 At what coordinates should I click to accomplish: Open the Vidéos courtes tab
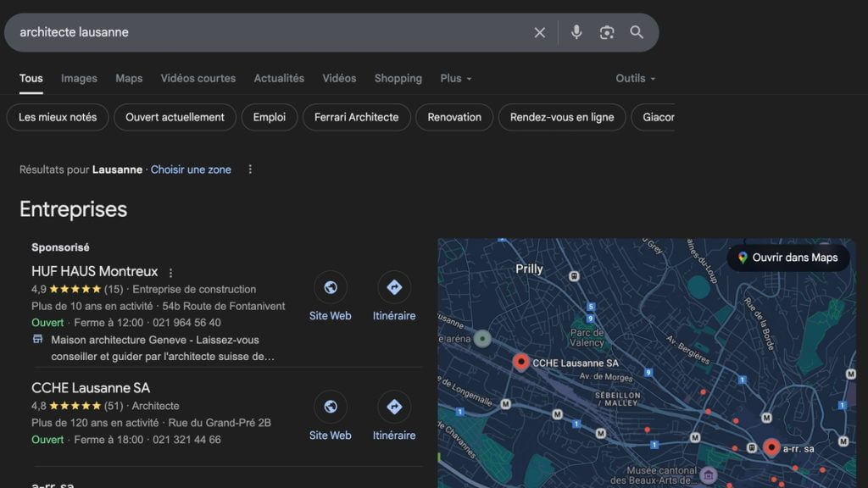point(198,79)
